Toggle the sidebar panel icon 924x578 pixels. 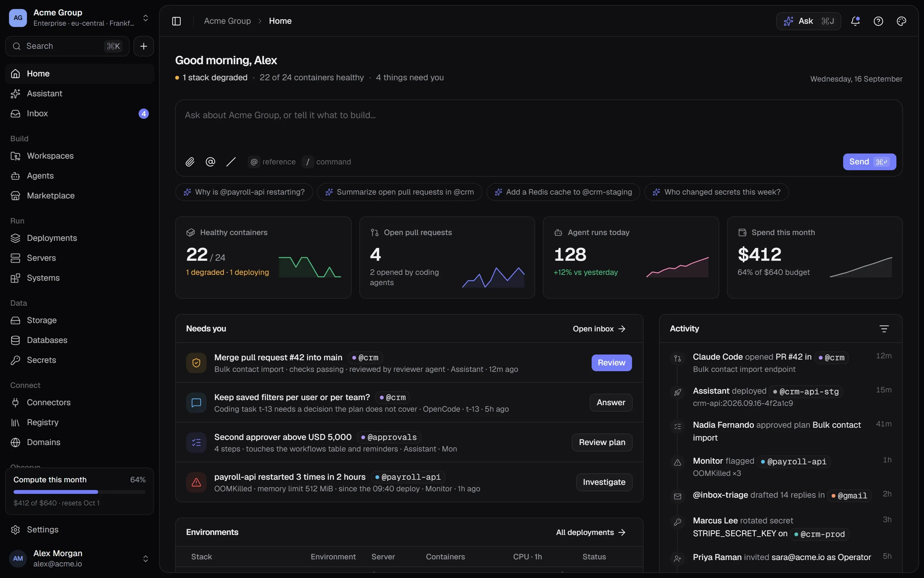[x=176, y=21]
